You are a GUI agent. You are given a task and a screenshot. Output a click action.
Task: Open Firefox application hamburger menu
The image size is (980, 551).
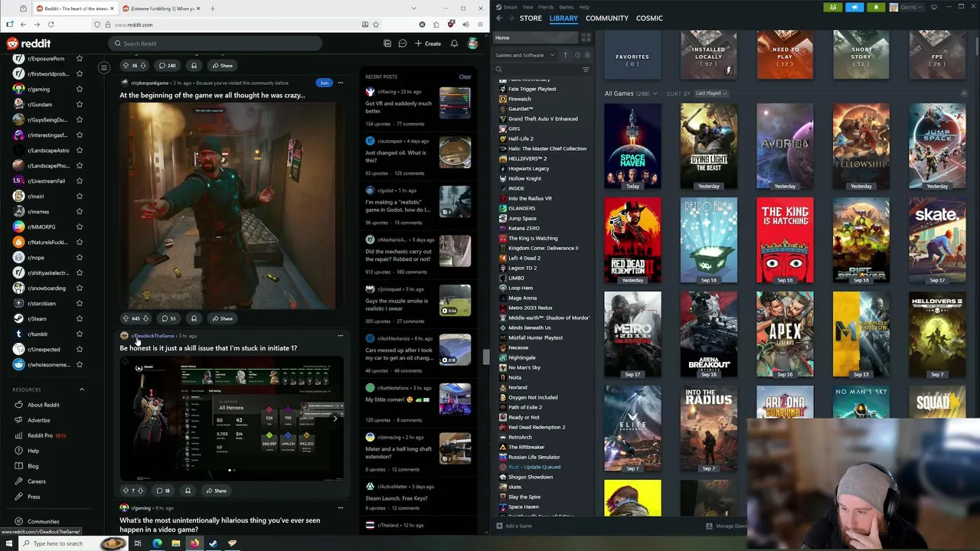(479, 24)
